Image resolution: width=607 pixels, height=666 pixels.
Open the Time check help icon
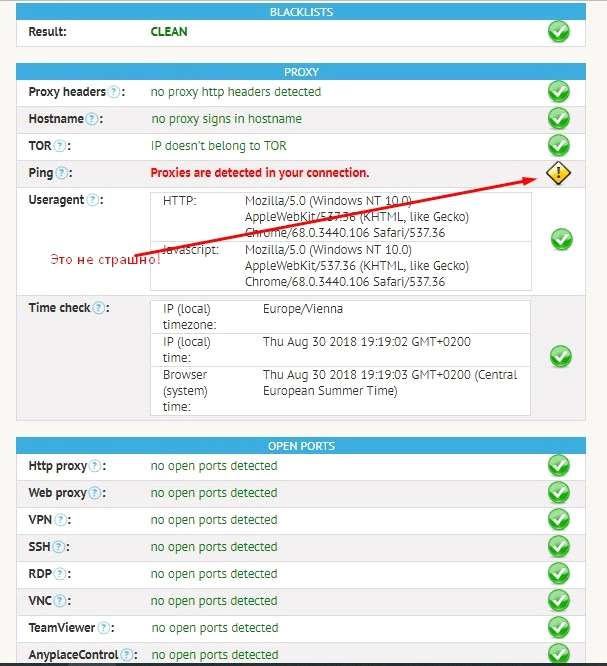(99, 308)
